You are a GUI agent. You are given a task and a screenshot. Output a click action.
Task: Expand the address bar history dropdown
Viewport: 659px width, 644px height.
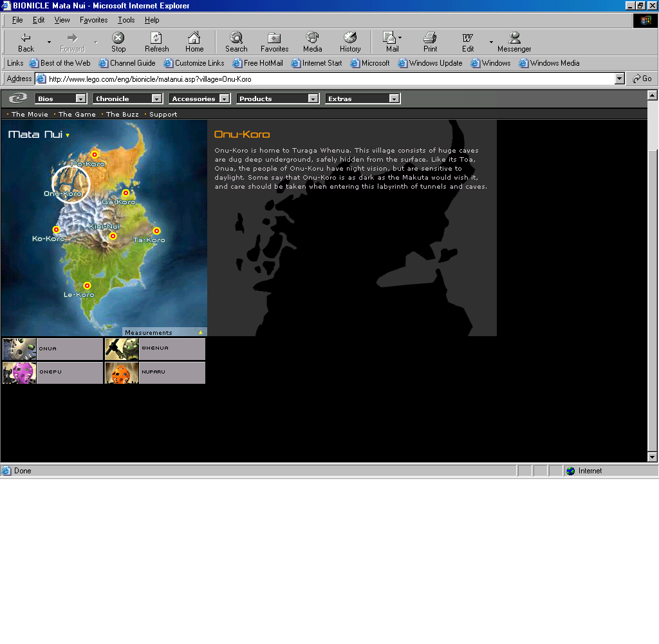619,79
